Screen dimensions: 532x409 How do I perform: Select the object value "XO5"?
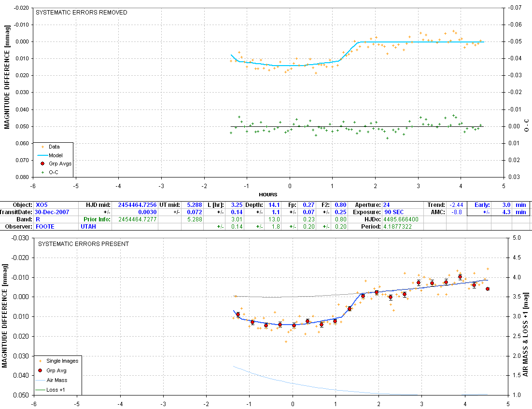[x=42, y=205]
